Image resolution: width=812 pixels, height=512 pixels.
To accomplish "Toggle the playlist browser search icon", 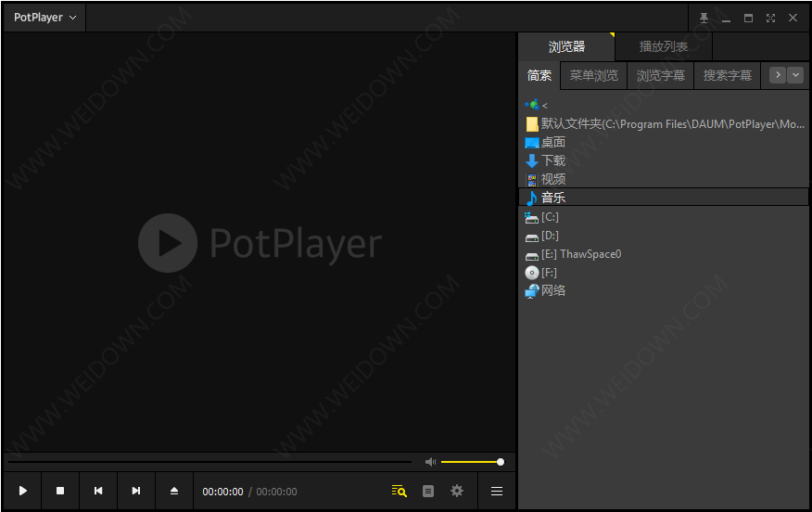I will (399, 491).
